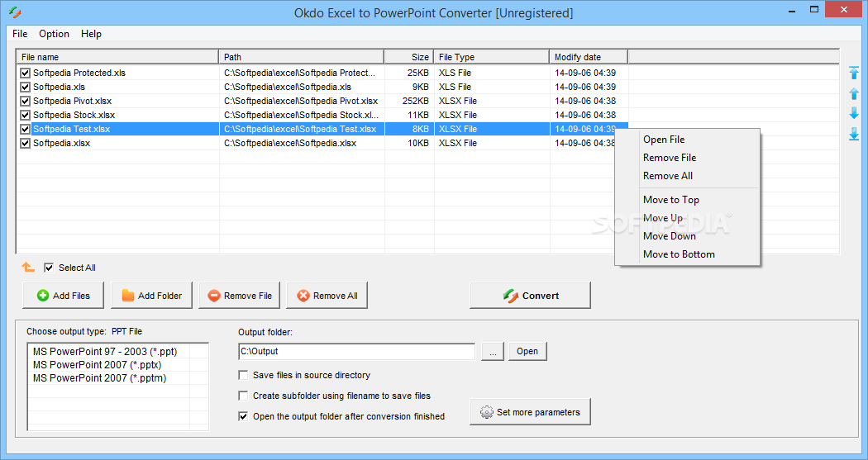Viewport: 868px width, 460px height.
Task: Select the Softpedia Stock.xlsx file name
Action: 74,115
